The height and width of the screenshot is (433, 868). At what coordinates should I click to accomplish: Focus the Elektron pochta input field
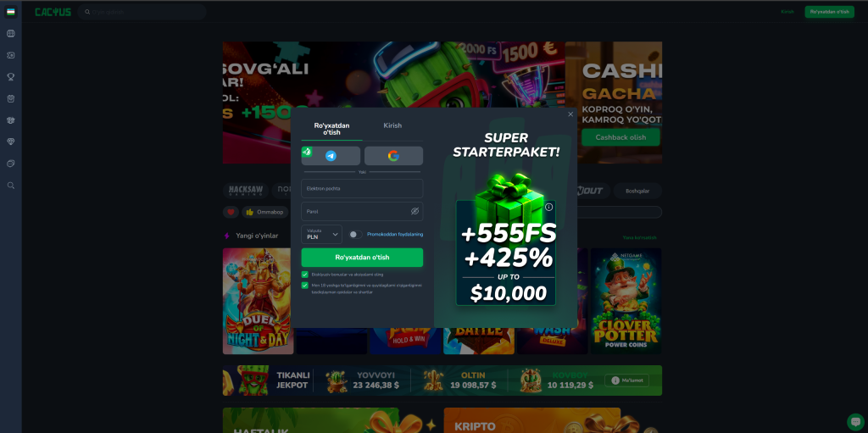click(x=362, y=188)
